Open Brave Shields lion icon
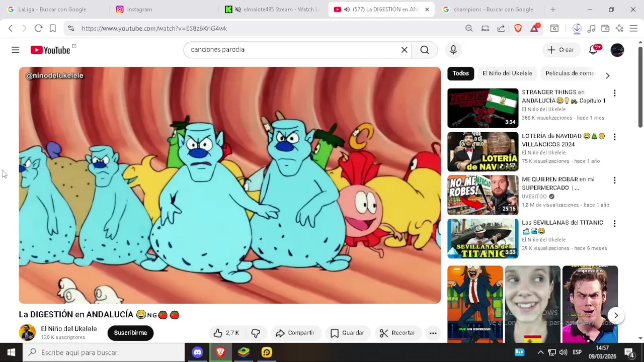The image size is (644, 362). point(518,28)
